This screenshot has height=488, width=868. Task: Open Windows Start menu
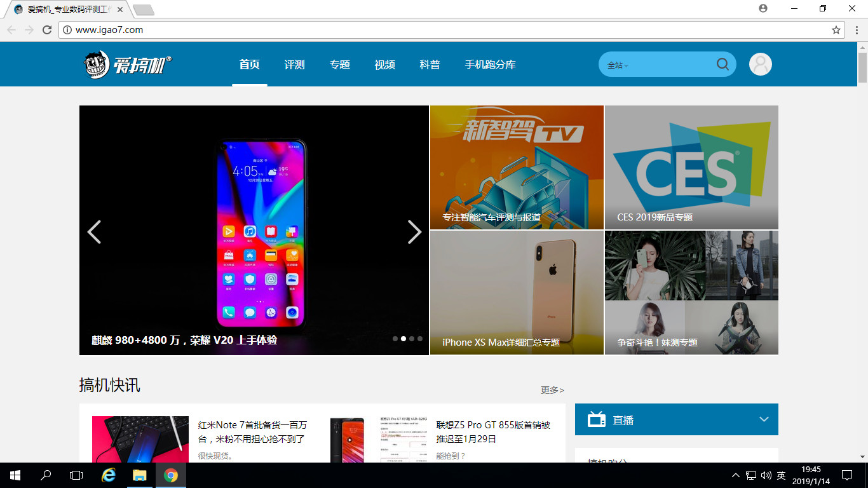point(15,475)
